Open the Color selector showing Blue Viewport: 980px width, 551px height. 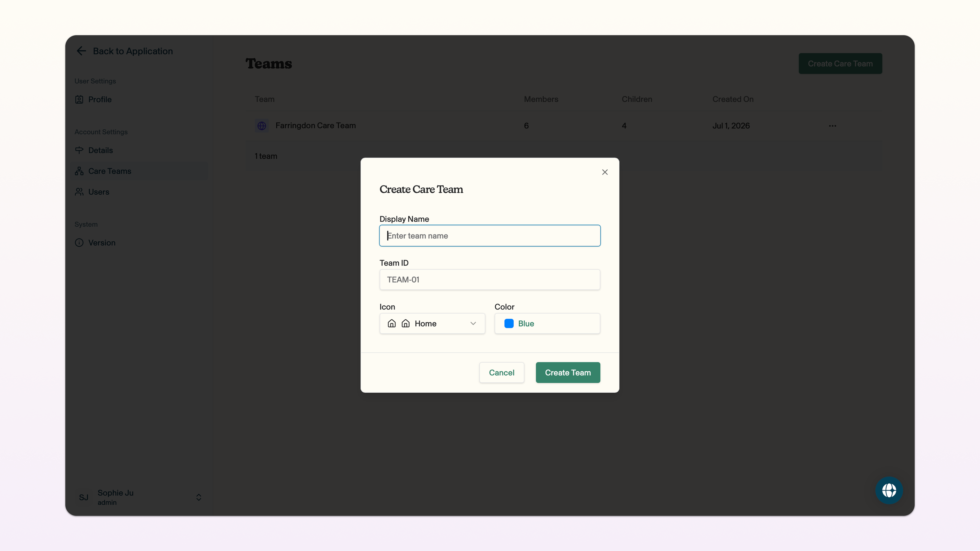click(x=547, y=323)
